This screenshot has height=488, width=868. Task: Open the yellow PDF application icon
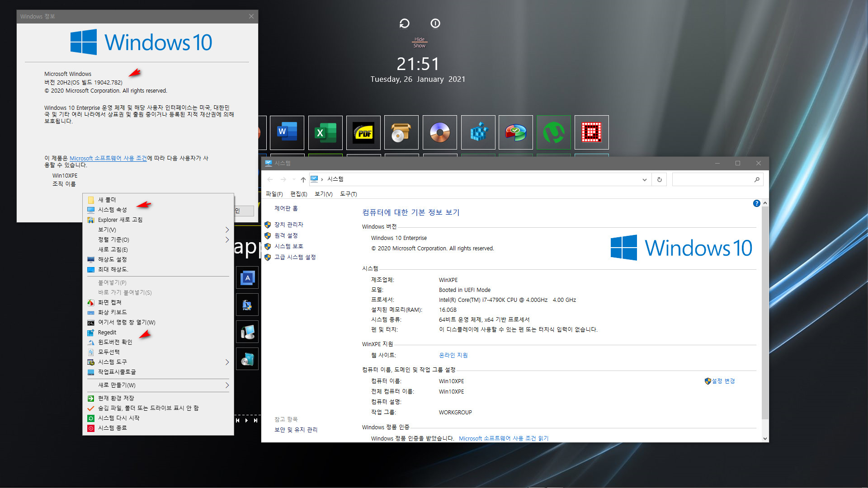(363, 132)
